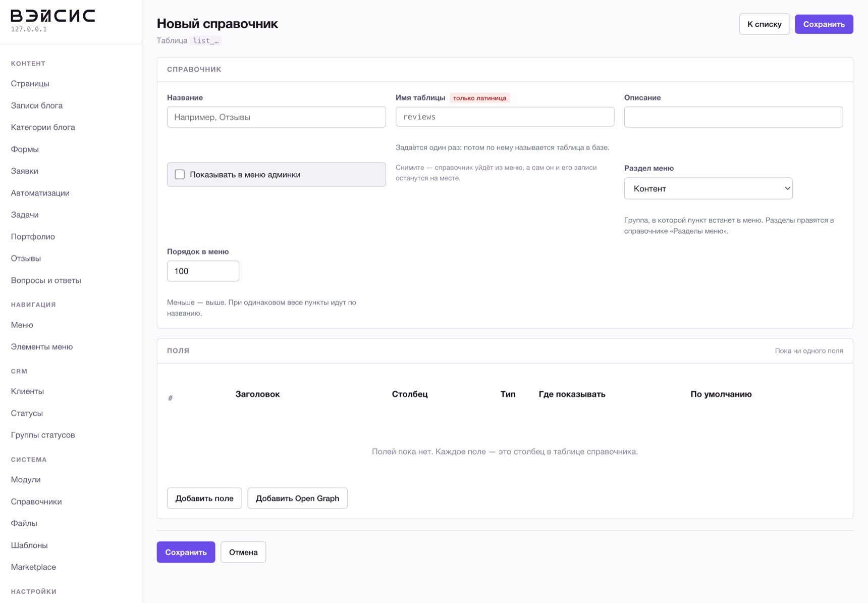Open 'Задачи' in sidebar

(x=25, y=215)
